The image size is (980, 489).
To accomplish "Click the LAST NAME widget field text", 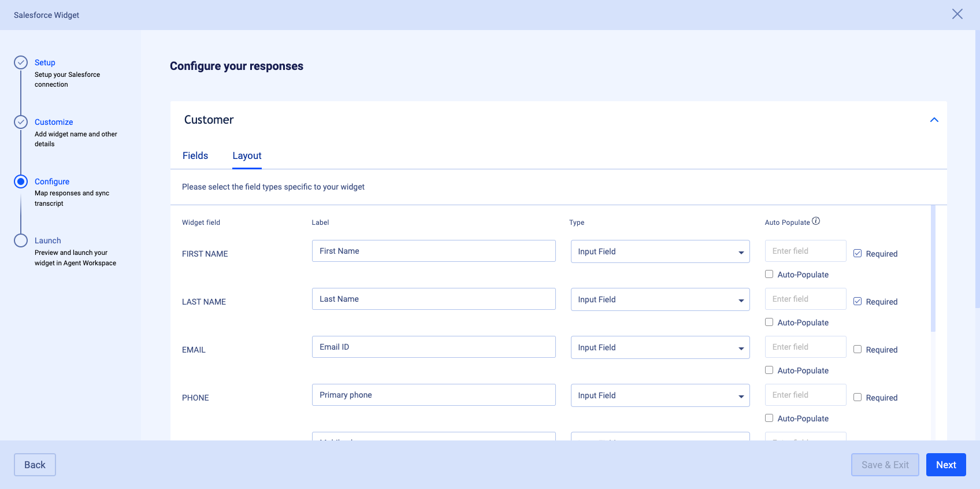I will [x=204, y=302].
